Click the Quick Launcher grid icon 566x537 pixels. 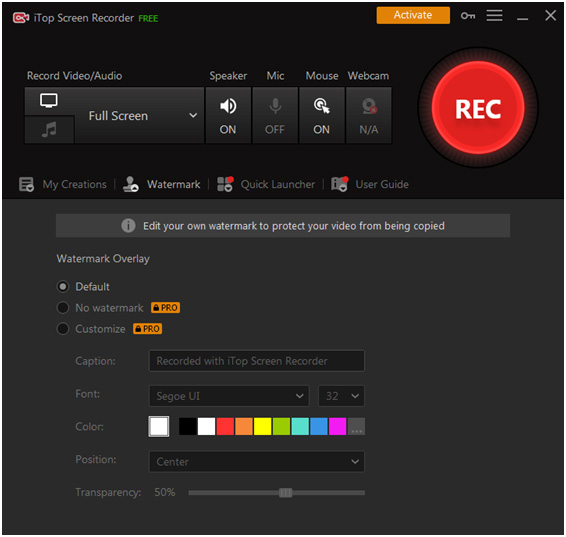coord(225,184)
